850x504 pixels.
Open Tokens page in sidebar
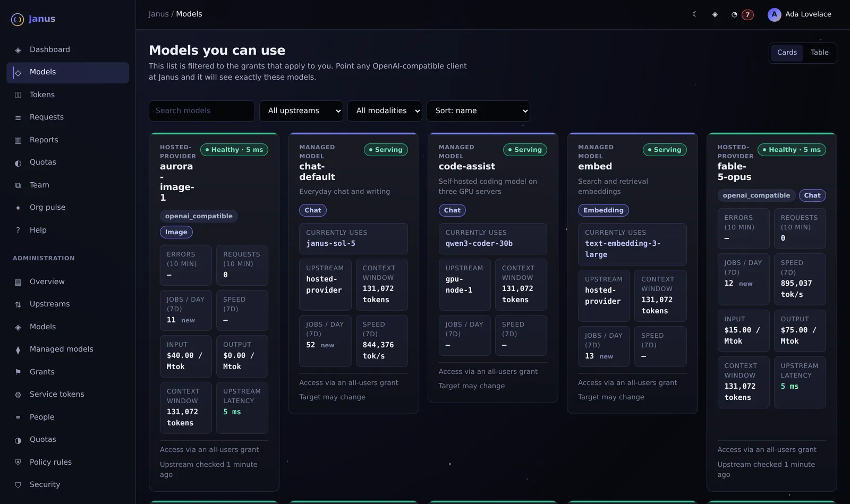point(67,95)
